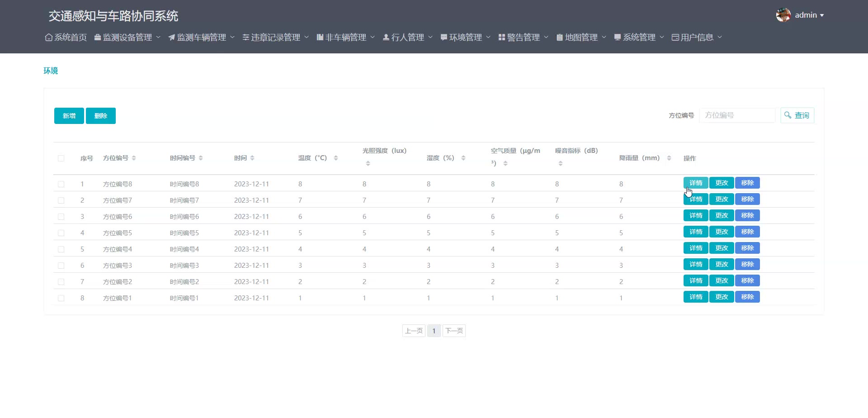Sort table by 湿度 (%) column arrows

click(463, 158)
